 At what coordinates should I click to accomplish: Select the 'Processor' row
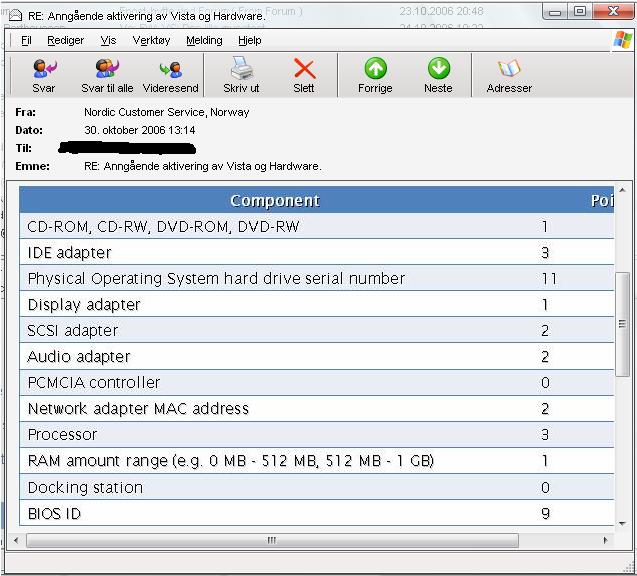click(316, 434)
